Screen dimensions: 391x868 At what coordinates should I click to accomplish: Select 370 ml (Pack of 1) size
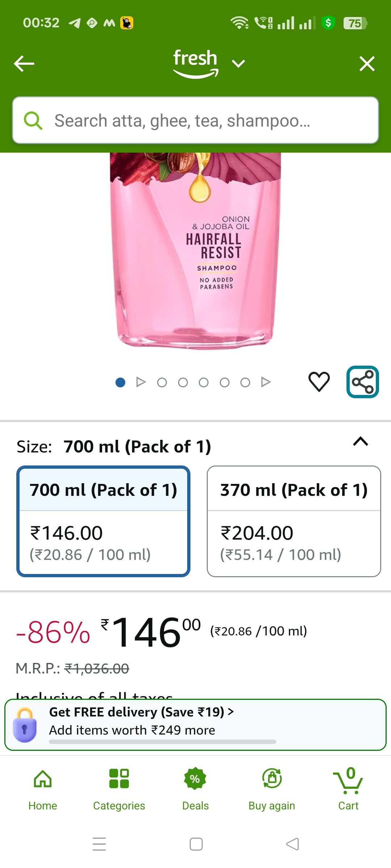coord(294,521)
